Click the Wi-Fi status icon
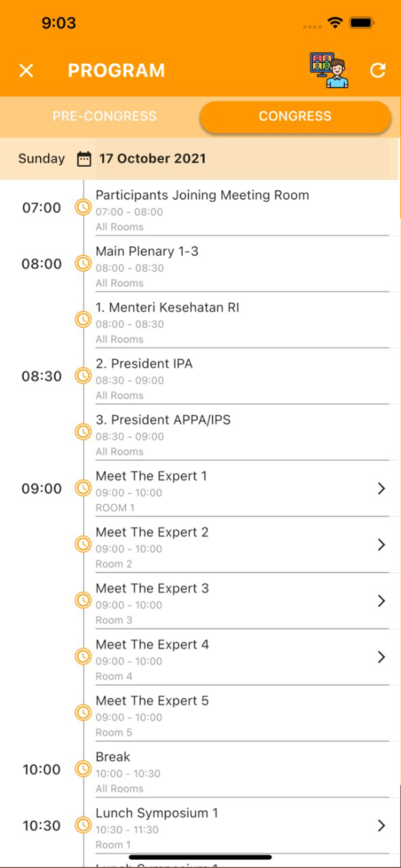The width and height of the screenshot is (401, 868). [335, 23]
